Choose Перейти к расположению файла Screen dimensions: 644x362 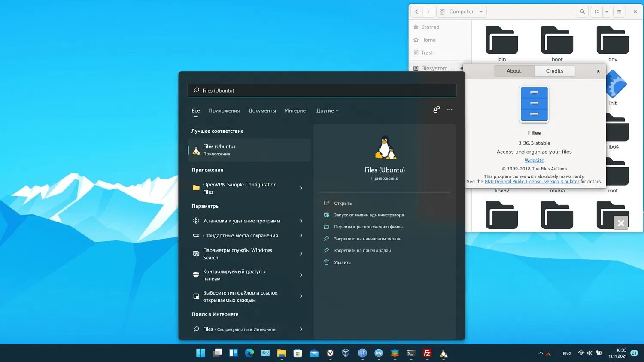point(368,227)
